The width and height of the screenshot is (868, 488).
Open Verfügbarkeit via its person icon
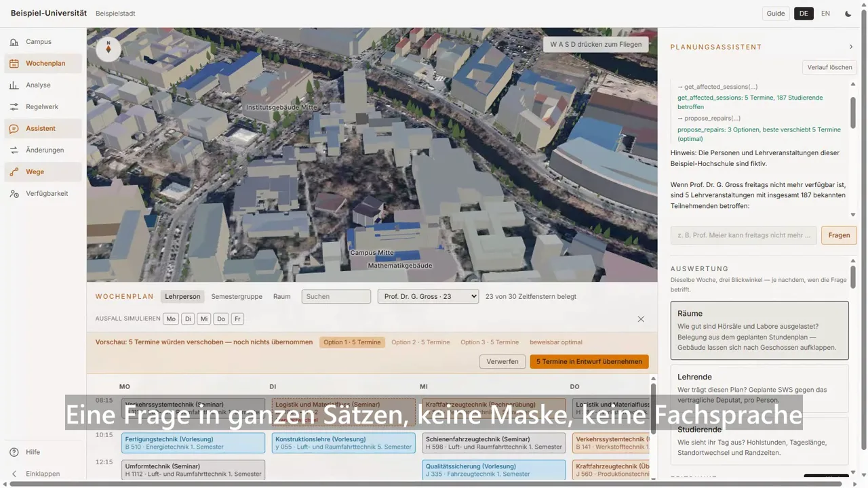pos(14,194)
